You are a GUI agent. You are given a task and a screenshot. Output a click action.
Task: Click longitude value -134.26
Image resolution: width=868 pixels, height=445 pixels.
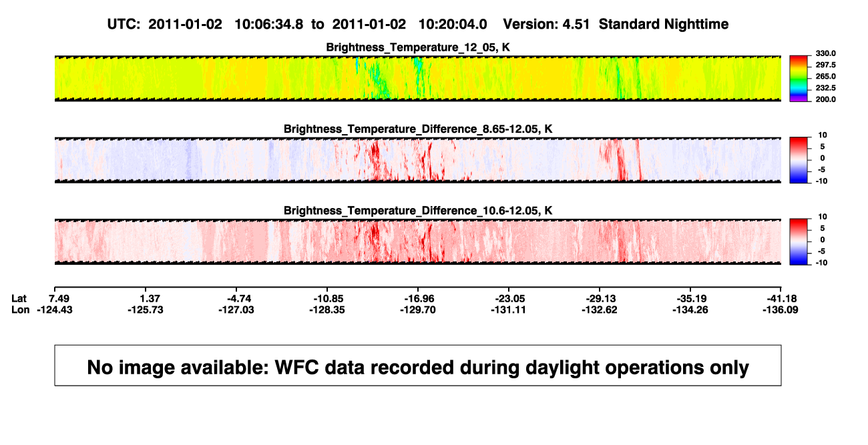pos(690,310)
